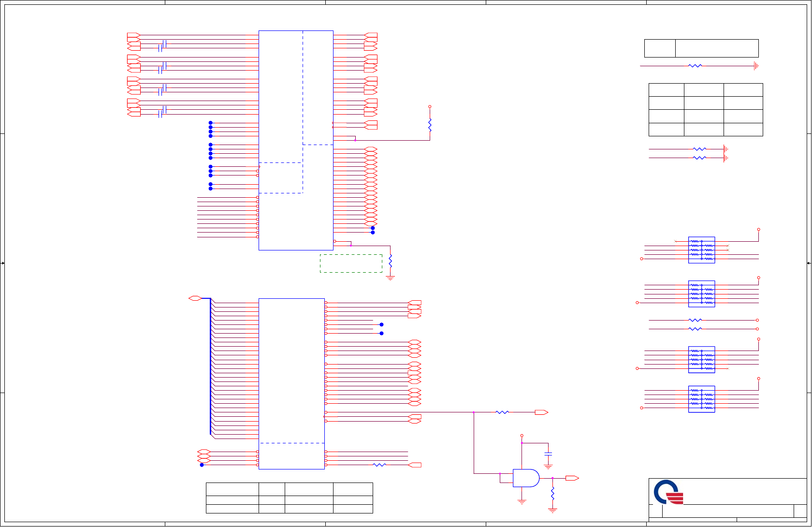Select the large upper IC block
The image size is (812, 527).
click(x=296, y=140)
